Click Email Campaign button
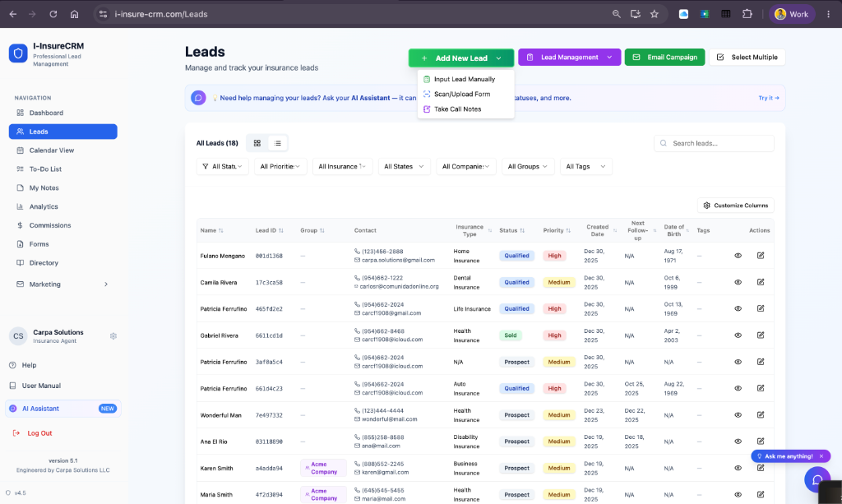 coord(664,57)
